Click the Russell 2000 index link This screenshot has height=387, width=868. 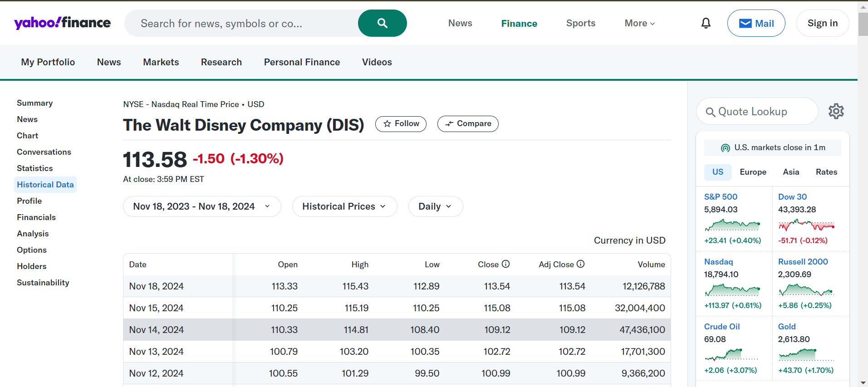[x=803, y=261]
